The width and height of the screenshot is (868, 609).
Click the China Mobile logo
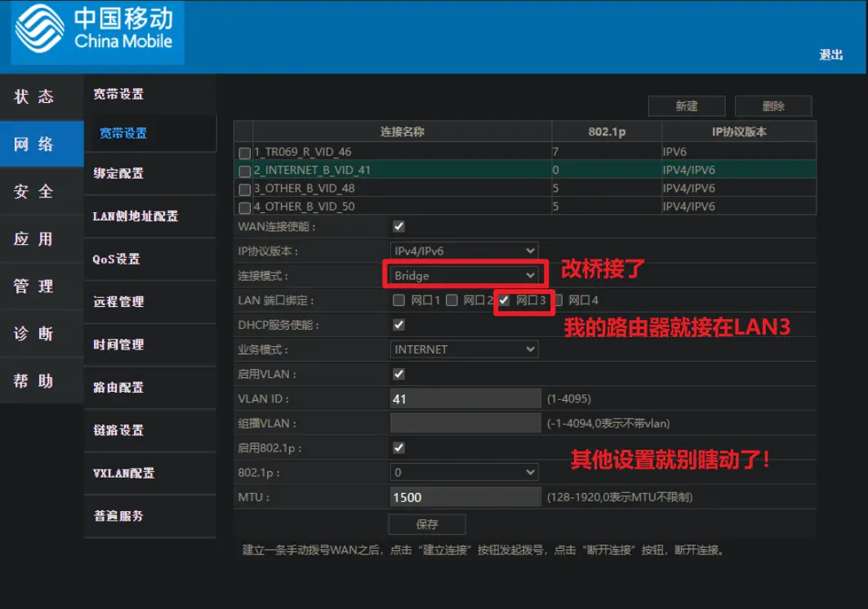pyautogui.click(x=96, y=32)
